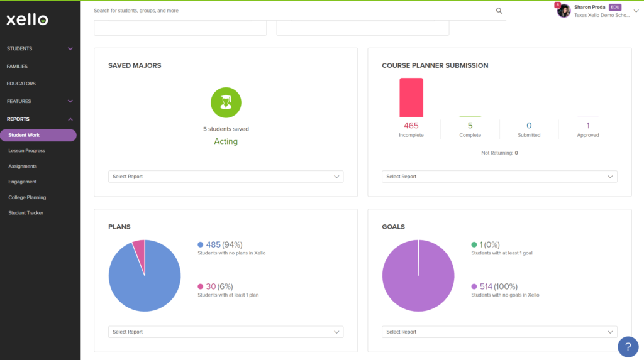
Task: Expand the account menu chevron
Action: (x=636, y=11)
